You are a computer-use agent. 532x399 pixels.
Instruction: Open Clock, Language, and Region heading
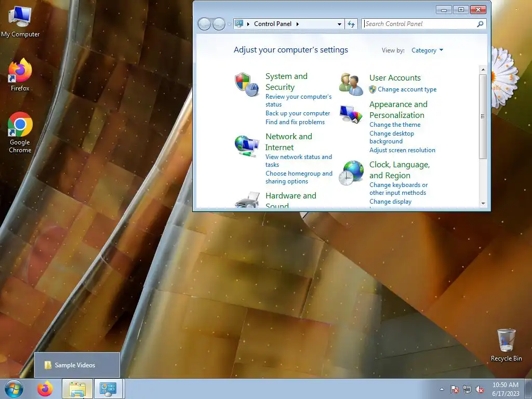click(x=400, y=170)
